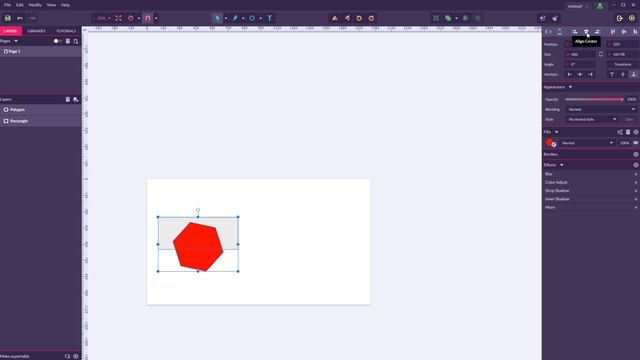Add a new page

click(x=76, y=41)
